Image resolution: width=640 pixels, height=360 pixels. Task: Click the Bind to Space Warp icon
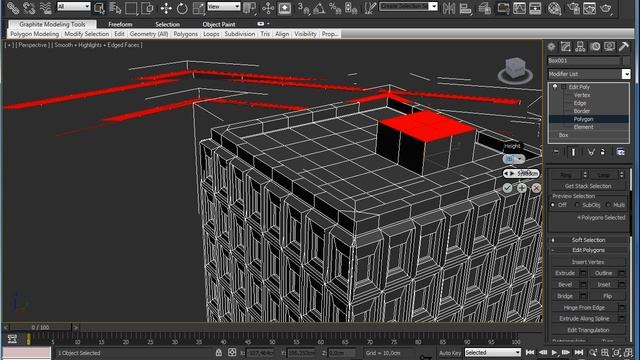tap(45, 7)
